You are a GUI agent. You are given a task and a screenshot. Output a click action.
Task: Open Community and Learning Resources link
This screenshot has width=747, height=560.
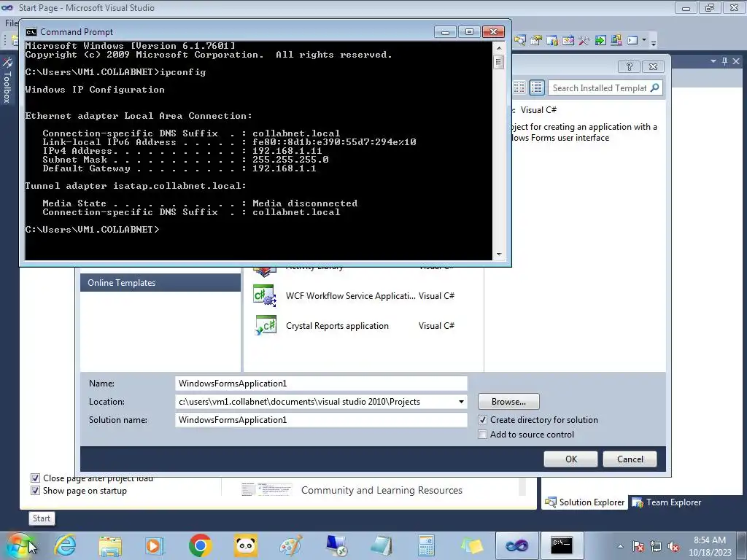tap(382, 490)
